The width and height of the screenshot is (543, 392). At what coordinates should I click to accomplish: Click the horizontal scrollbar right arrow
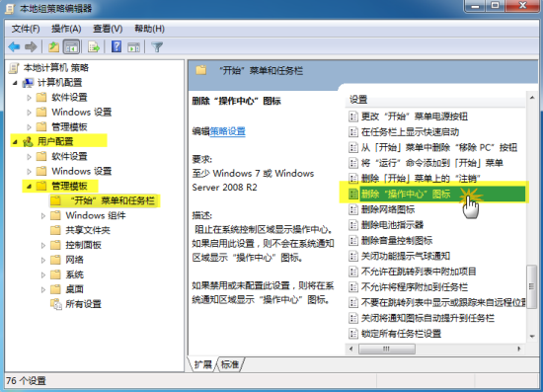click(519, 349)
